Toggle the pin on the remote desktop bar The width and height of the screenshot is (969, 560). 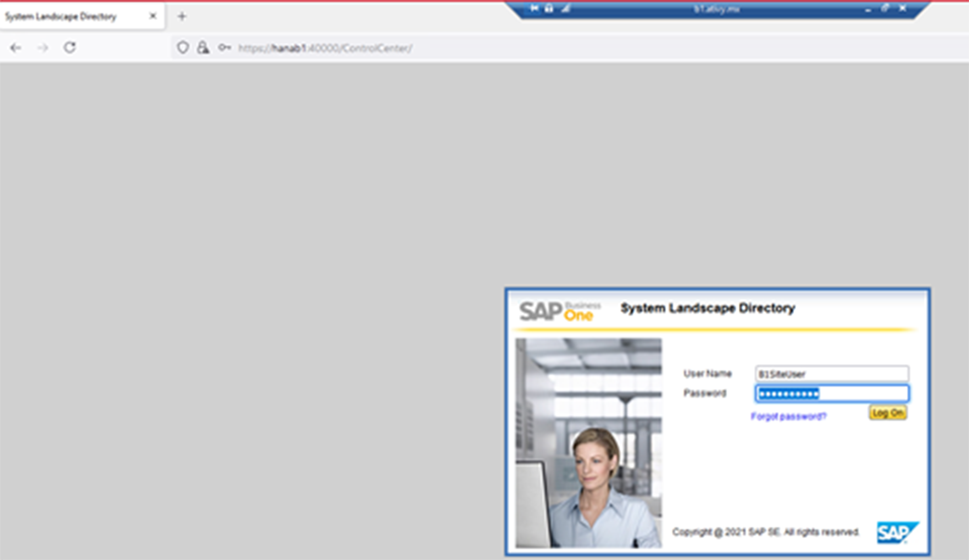[533, 7]
